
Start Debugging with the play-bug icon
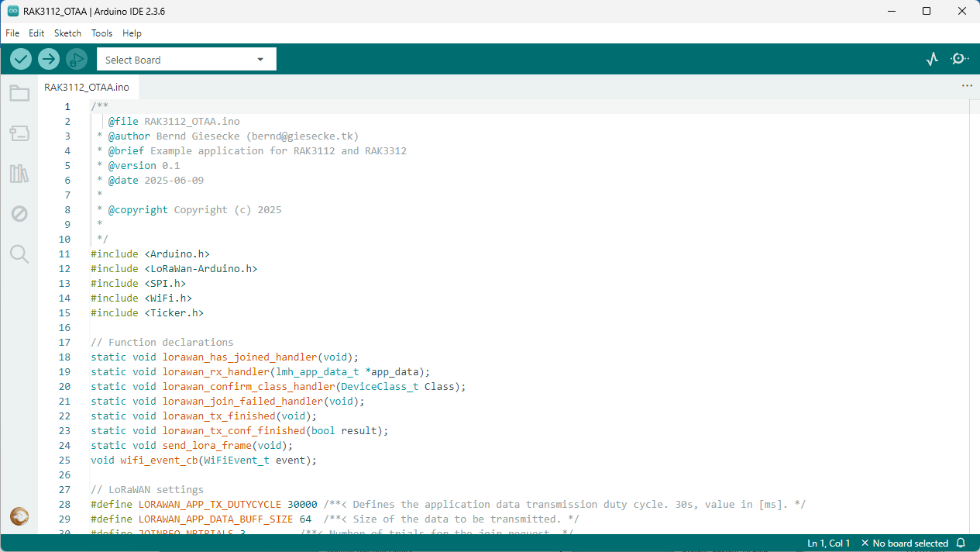coord(76,59)
